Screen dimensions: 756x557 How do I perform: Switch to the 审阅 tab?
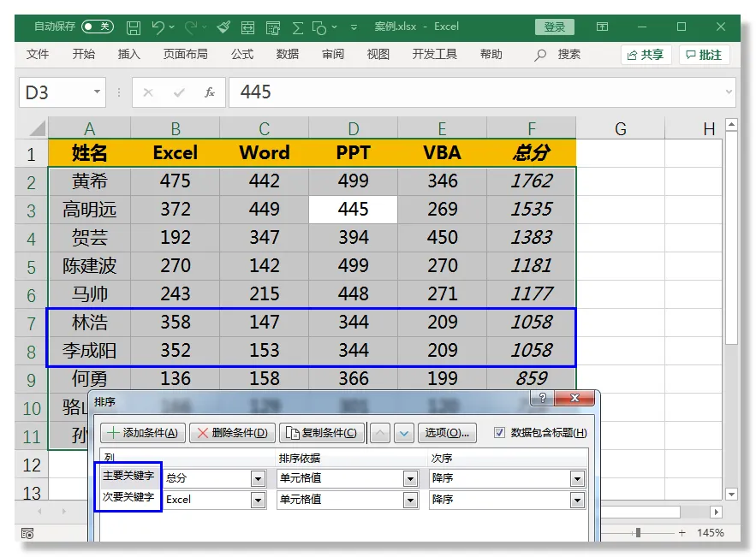point(333,54)
